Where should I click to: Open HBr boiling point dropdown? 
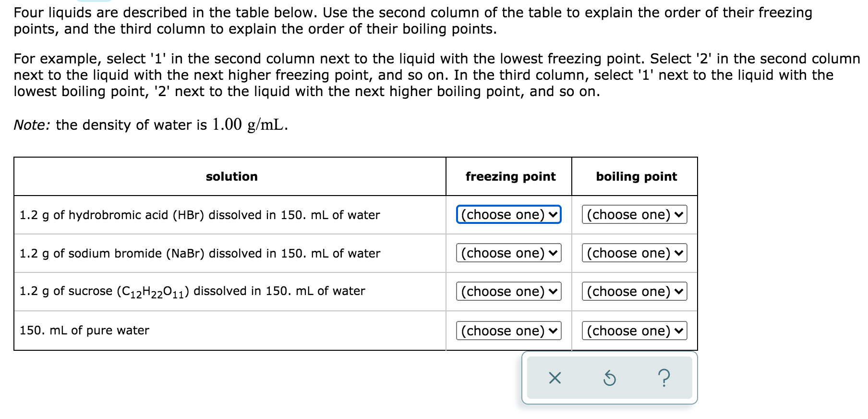(635, 214)
